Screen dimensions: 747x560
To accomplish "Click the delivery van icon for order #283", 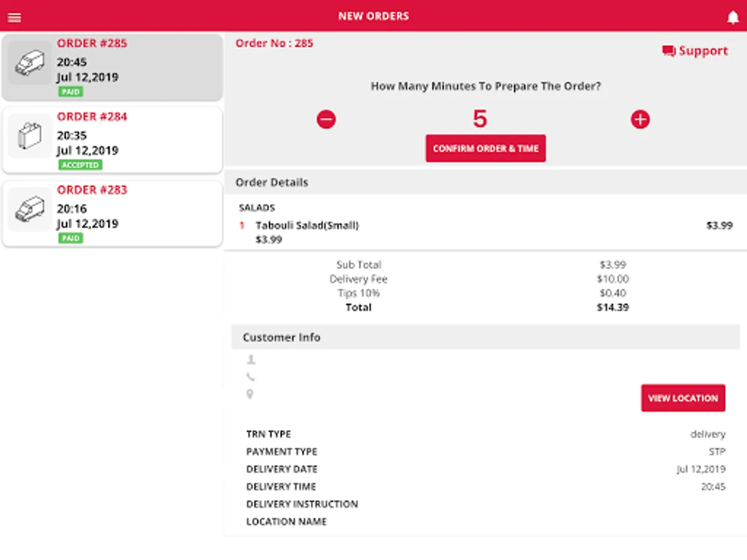I will coord(30,209).
